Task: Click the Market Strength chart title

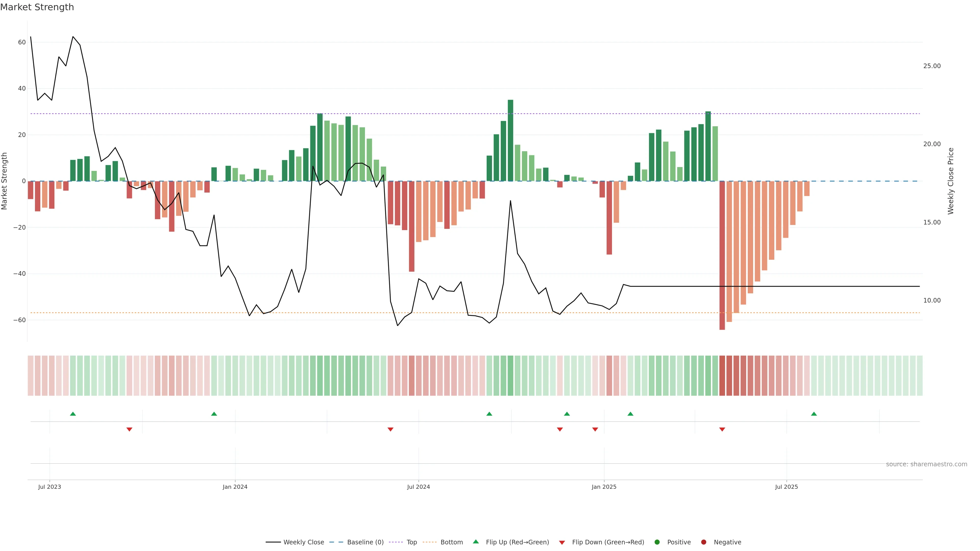Action: pyautogui.click(x=37, y=7)
